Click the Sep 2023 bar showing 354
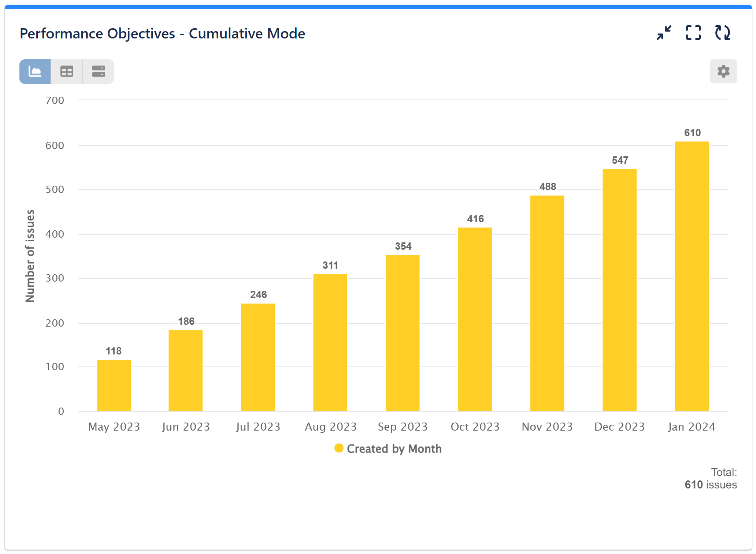756x554 pixels. [x=402, y=333]
